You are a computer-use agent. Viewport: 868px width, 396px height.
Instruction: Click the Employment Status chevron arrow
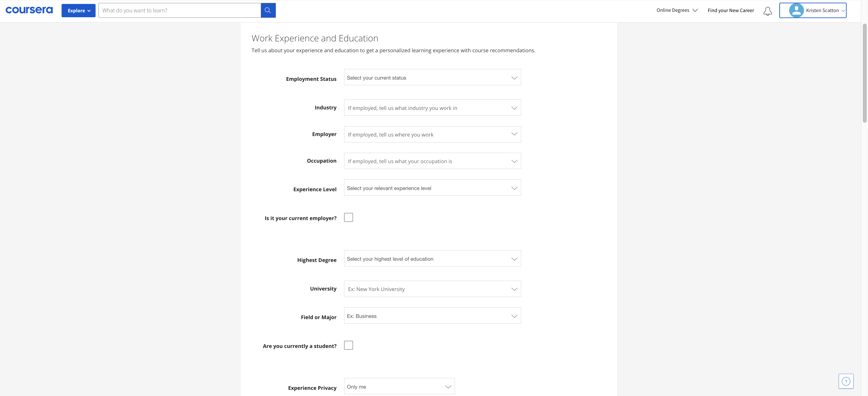pyautogui.click(x=514, y=78)
